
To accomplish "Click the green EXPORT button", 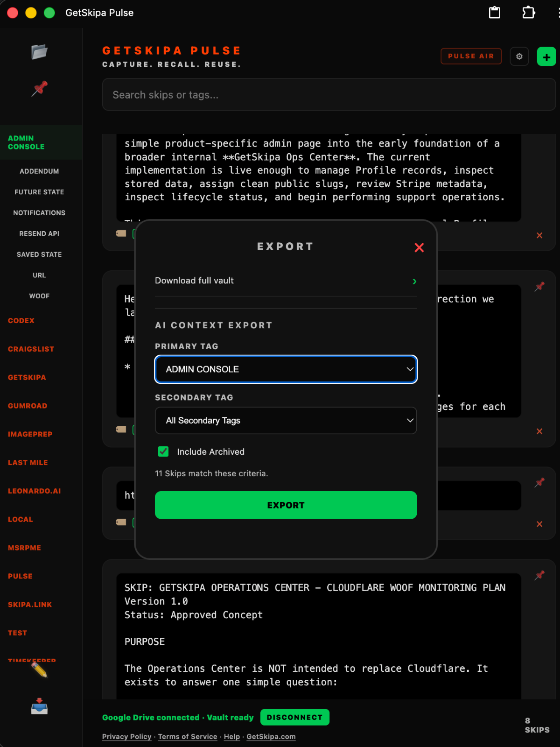I will [286, 505].
